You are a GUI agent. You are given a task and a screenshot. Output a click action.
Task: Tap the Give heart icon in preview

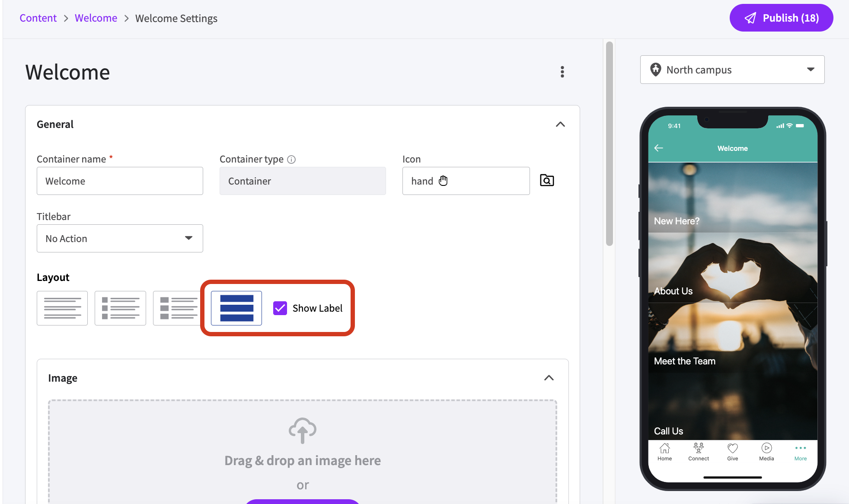tap(732, 448)
